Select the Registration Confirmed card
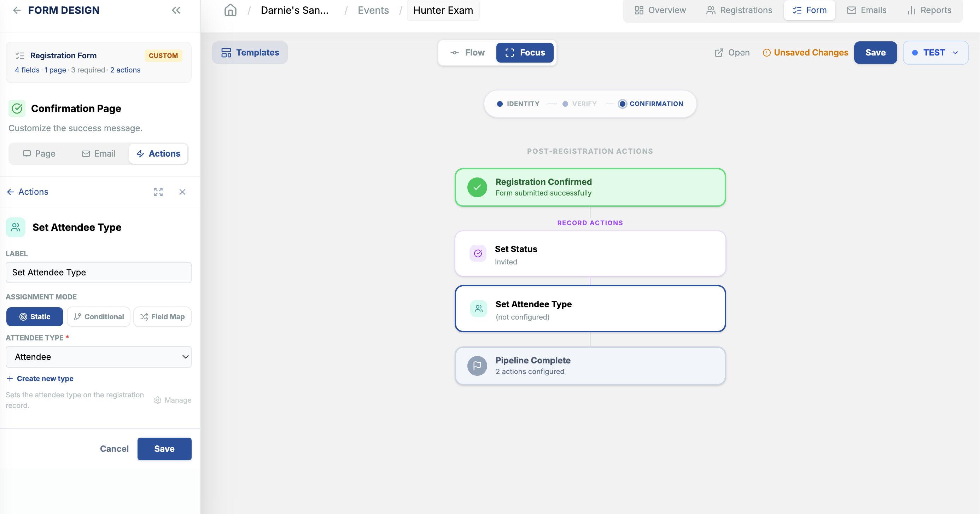980x514 pixels. (590, 187)
